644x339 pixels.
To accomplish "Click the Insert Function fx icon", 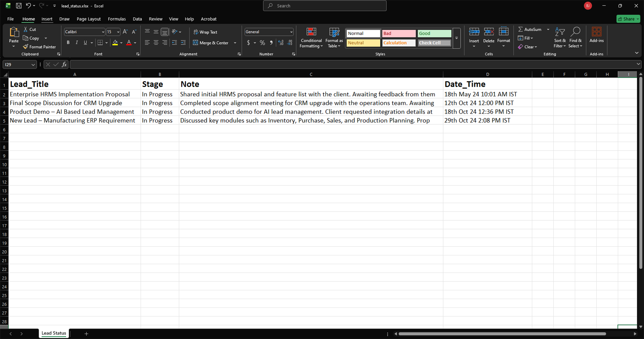I will pos(64,64).
